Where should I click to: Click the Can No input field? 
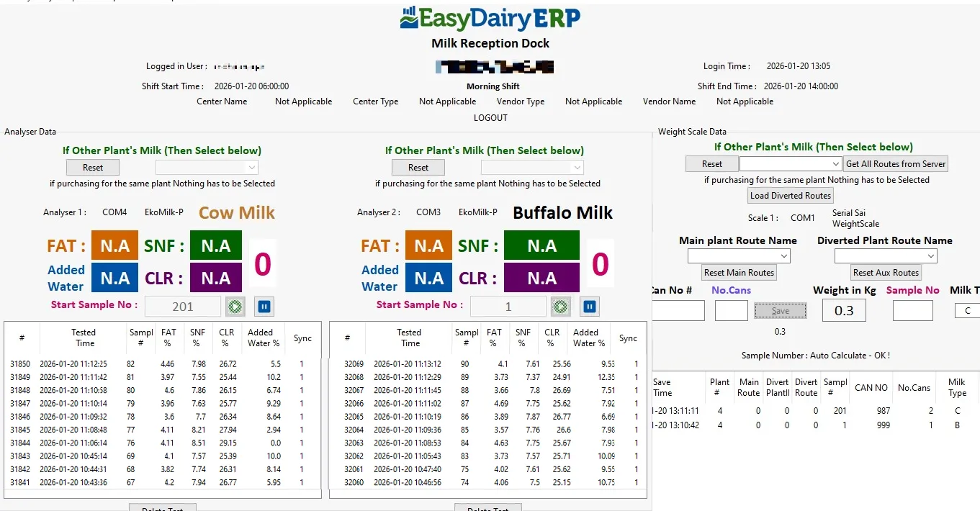[678, 310]
